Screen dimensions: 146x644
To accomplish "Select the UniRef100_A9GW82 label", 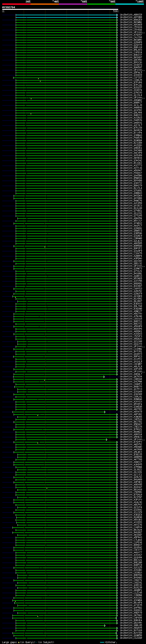I will point(131,100).
